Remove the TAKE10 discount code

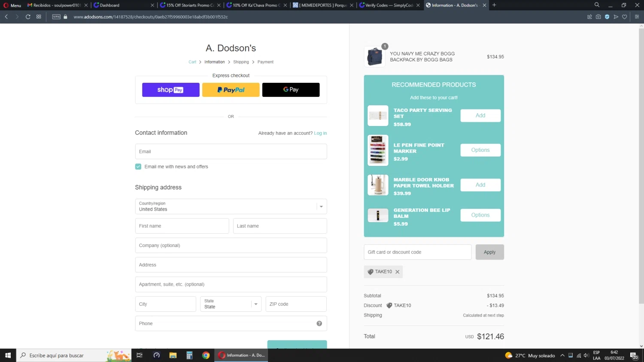point(398,272)
